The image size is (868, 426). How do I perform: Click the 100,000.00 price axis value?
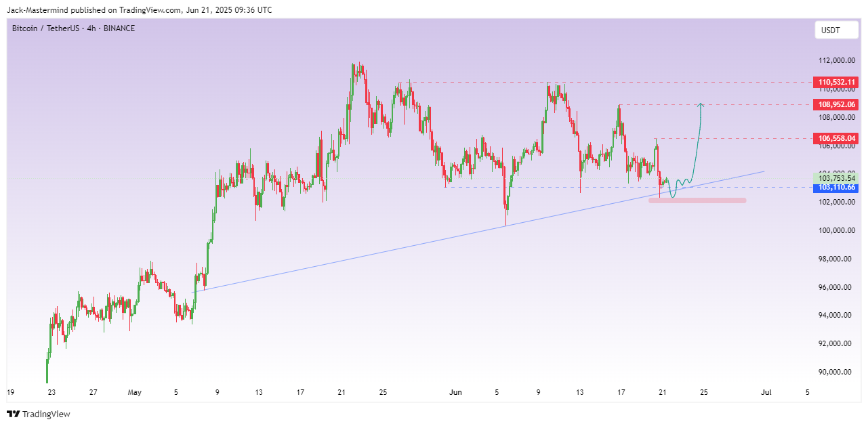838,230
